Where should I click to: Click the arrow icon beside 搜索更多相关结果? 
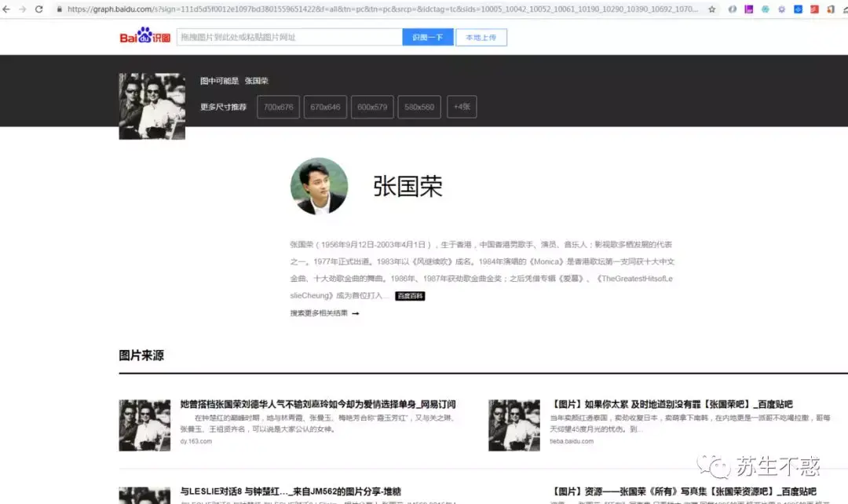pos(356,313)
